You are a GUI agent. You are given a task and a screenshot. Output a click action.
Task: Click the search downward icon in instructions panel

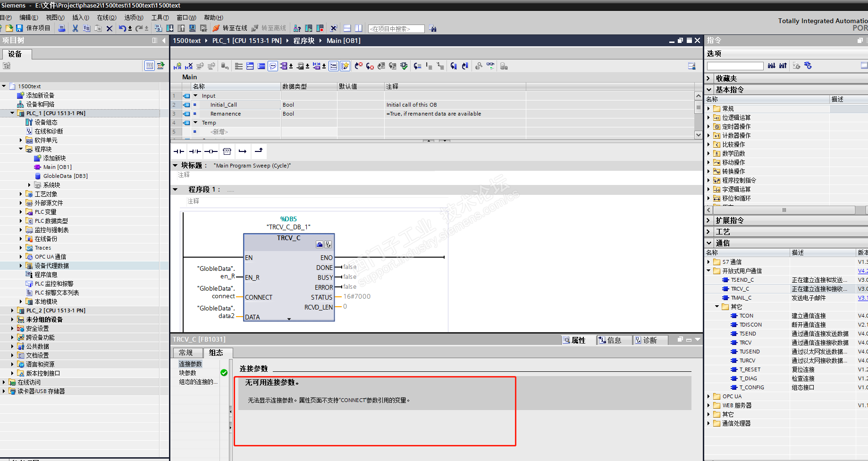771,66
